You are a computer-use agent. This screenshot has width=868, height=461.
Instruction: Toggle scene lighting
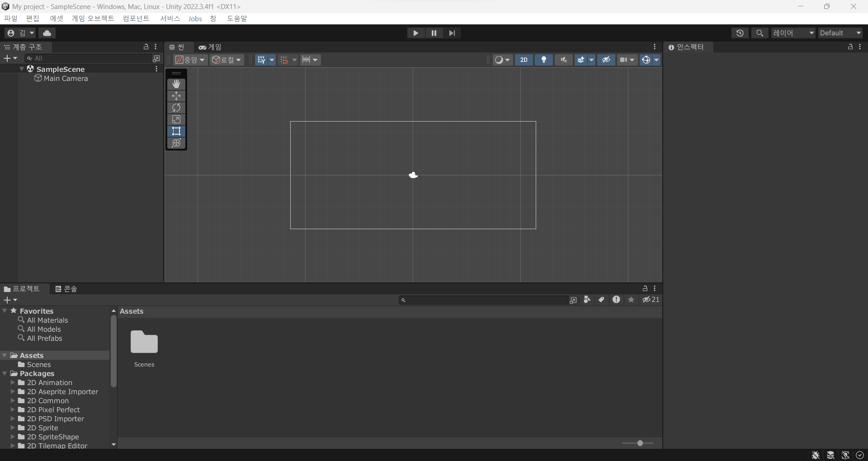pyautogui.click(x=544, y=60)
